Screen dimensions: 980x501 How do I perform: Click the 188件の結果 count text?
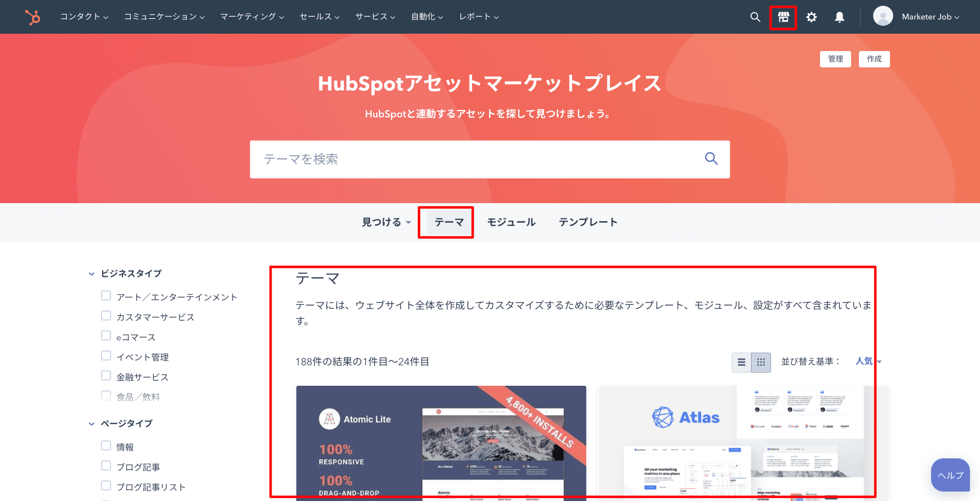[x=362, y=362]
